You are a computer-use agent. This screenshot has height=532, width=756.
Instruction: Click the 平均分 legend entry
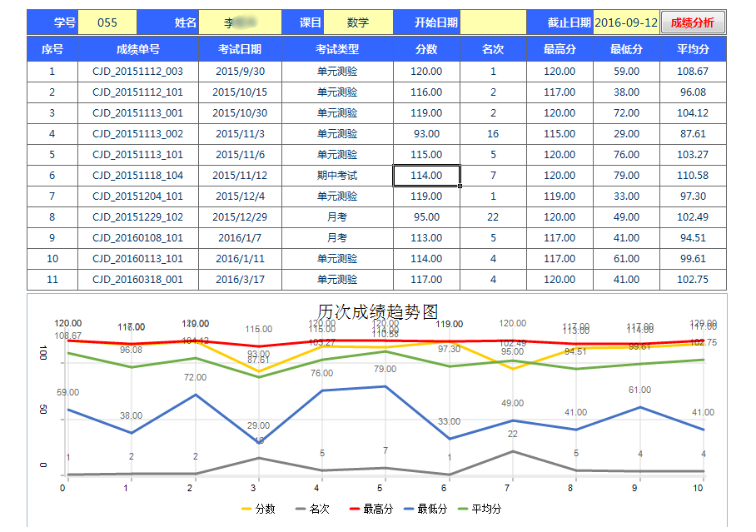pyautogui.click(x=480, y=509)
